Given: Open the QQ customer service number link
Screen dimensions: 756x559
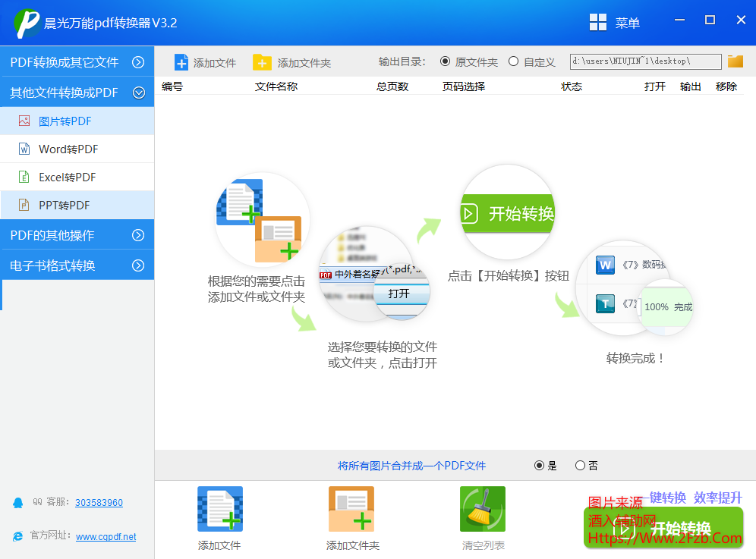Looking at the screenshot, I should (x=99, y=503).
